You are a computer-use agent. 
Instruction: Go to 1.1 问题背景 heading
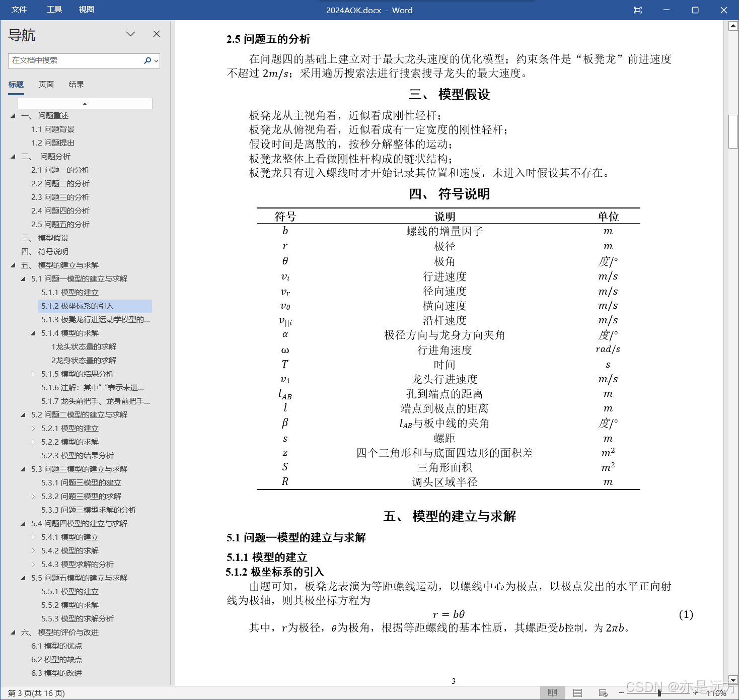tap(53, 129)
